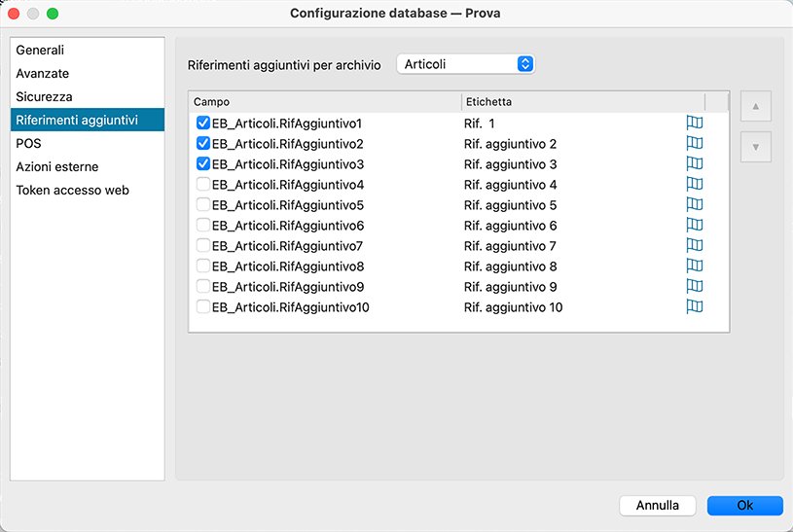Open the Articoli archive dropdown

(x=466, y=64)
